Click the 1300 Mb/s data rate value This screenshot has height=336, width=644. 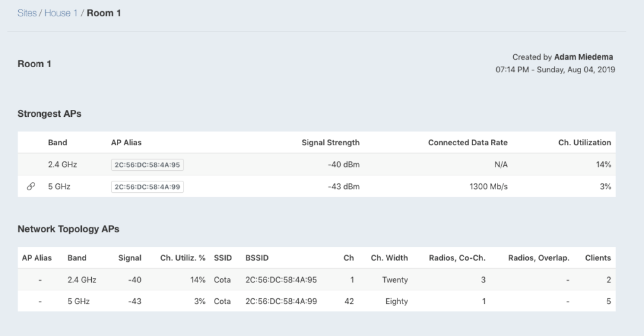click(x=488, y=187)
